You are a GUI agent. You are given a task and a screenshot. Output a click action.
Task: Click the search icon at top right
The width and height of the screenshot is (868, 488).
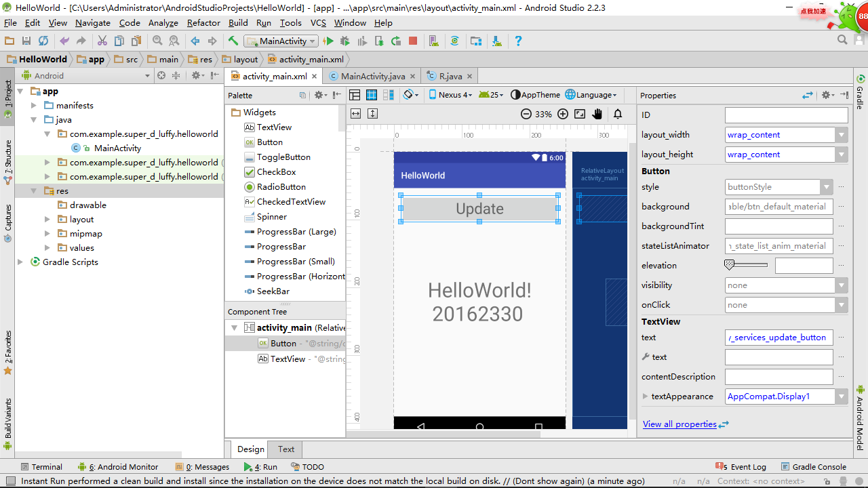point(842,40)
